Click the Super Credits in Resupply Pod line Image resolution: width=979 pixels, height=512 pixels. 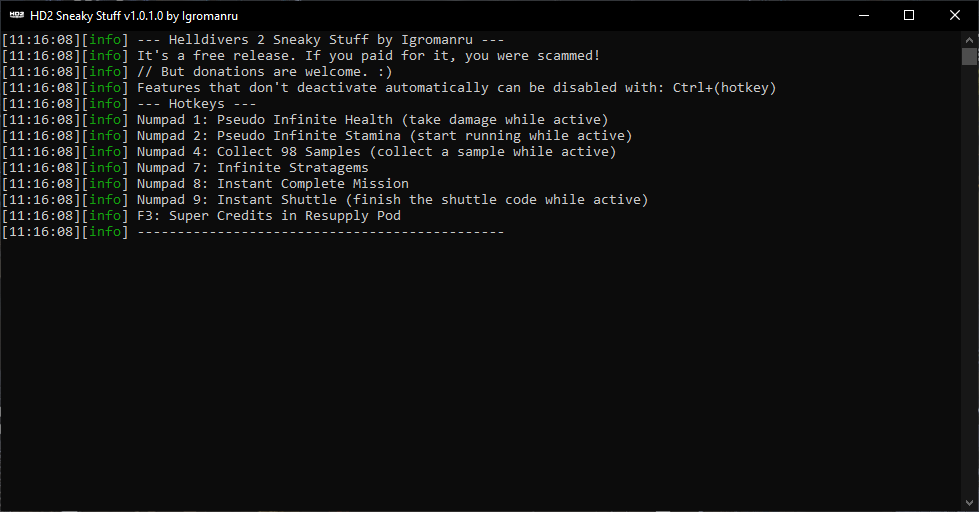pyautogui.click(x=201, y=216)
